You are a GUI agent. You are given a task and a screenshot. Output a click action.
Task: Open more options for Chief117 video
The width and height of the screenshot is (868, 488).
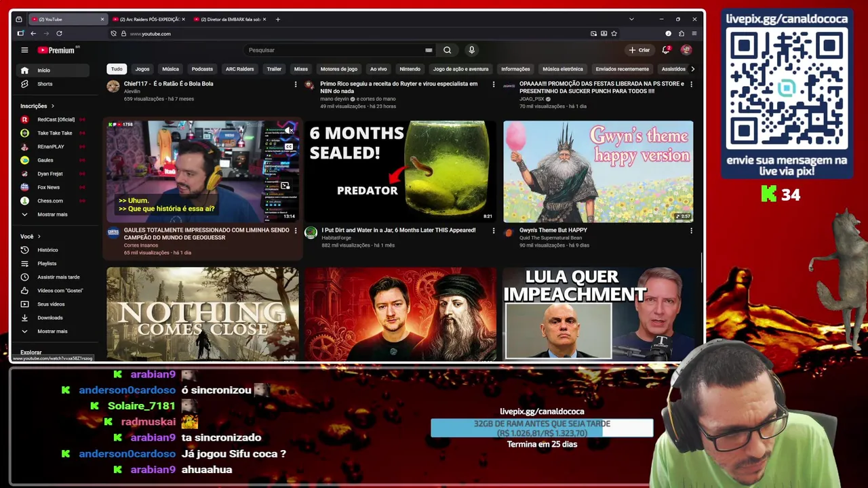click(x=295, y=84)
